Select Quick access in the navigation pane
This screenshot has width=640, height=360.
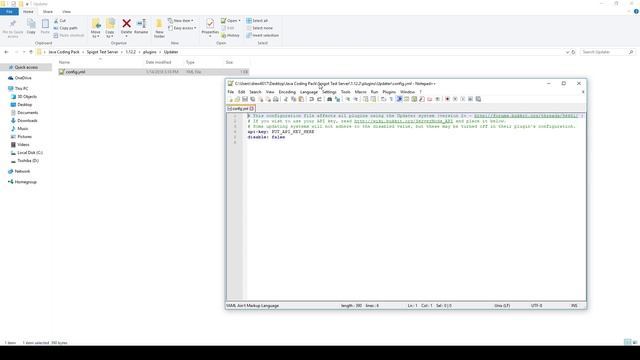tap(26, 67)
